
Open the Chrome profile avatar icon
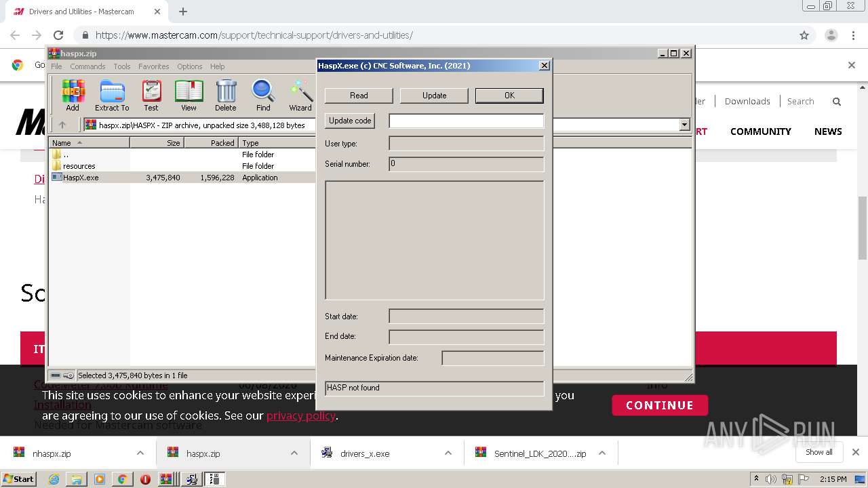(831, 35)
